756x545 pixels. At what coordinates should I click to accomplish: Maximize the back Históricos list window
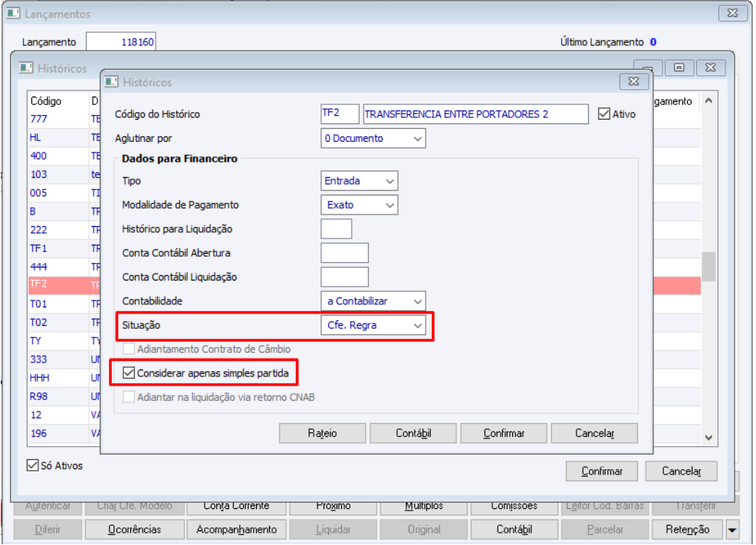(679, 68)
